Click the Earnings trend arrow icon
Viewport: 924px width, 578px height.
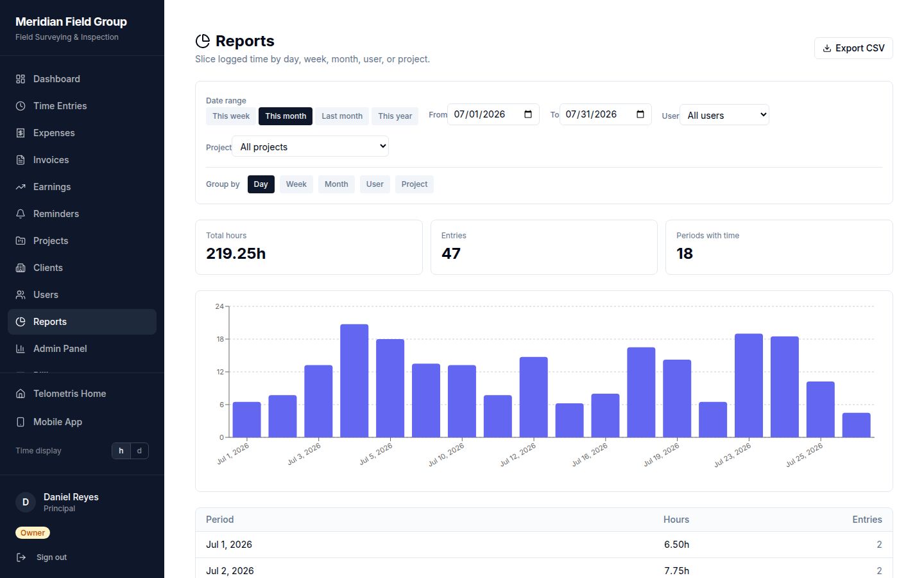pyautogui.click(x=21, y=187)
